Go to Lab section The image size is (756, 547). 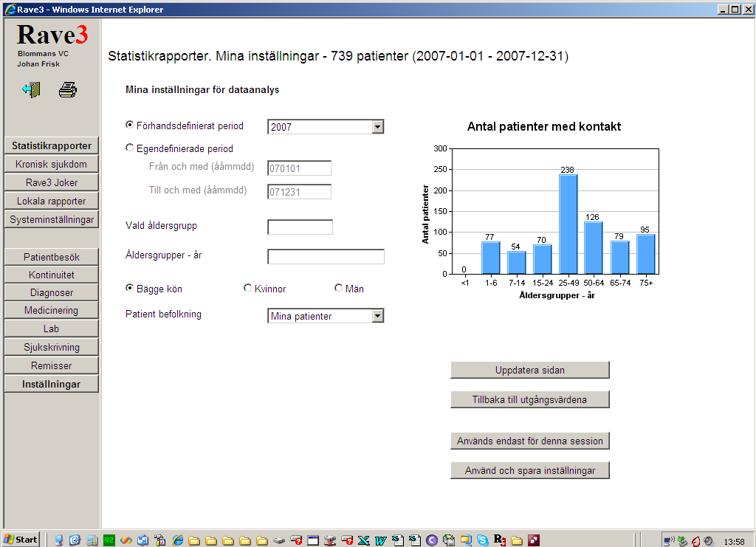click(x=52, y=328)
